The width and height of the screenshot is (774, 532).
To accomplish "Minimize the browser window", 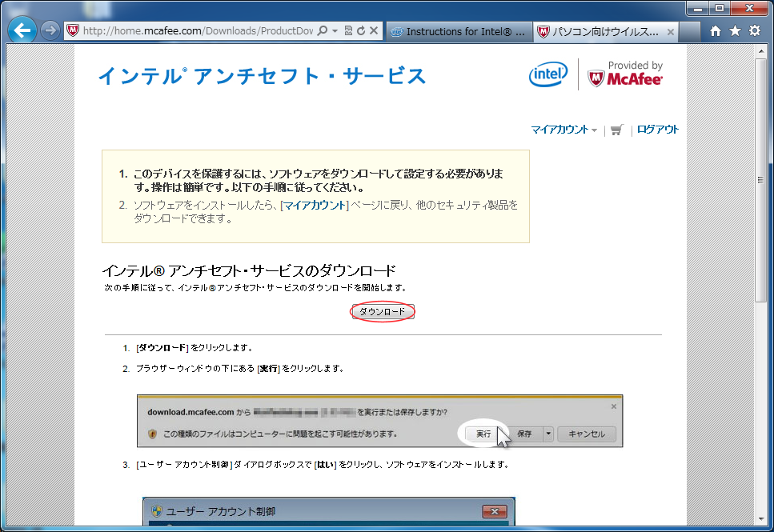I will coord(697,7).
